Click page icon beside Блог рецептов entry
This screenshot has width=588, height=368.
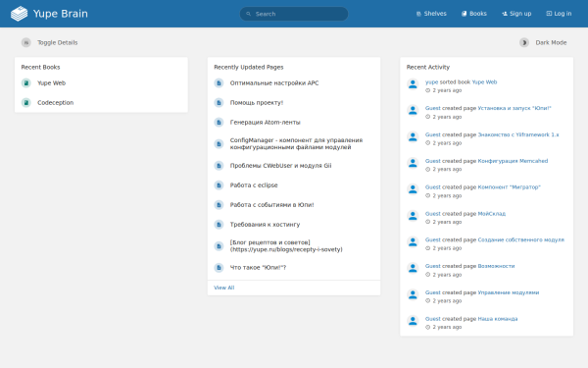click(x=219, y=246)
